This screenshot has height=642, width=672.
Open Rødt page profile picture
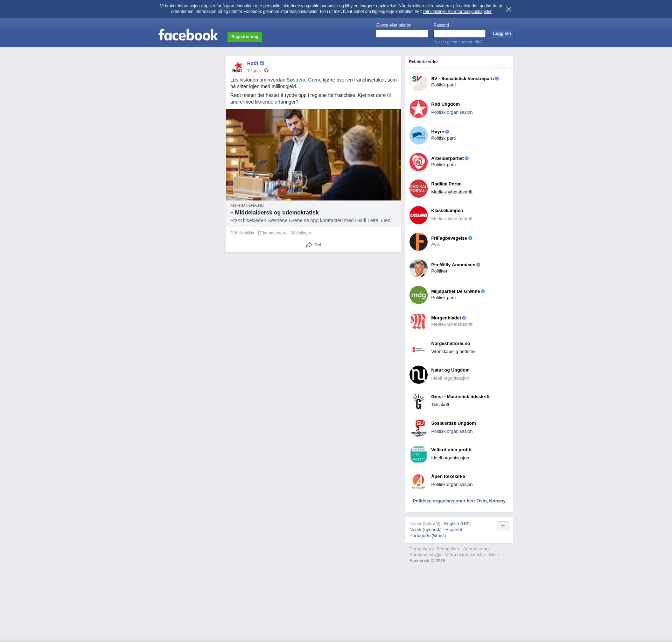[237, 67]
